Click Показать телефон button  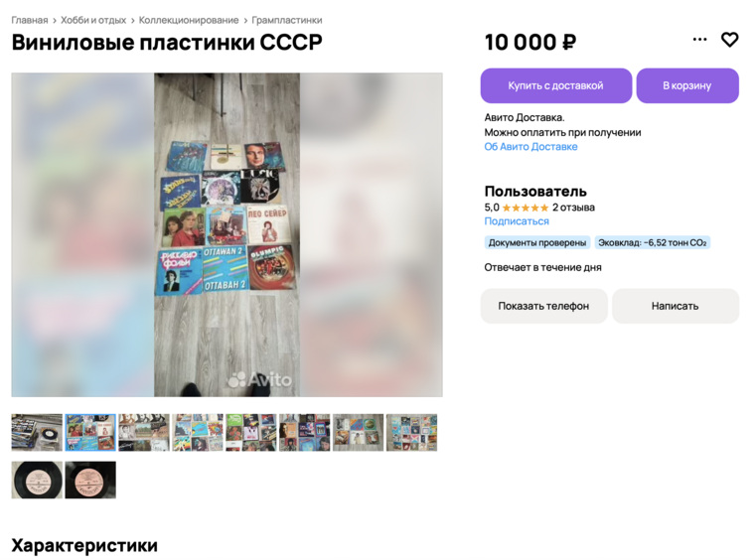544,306
